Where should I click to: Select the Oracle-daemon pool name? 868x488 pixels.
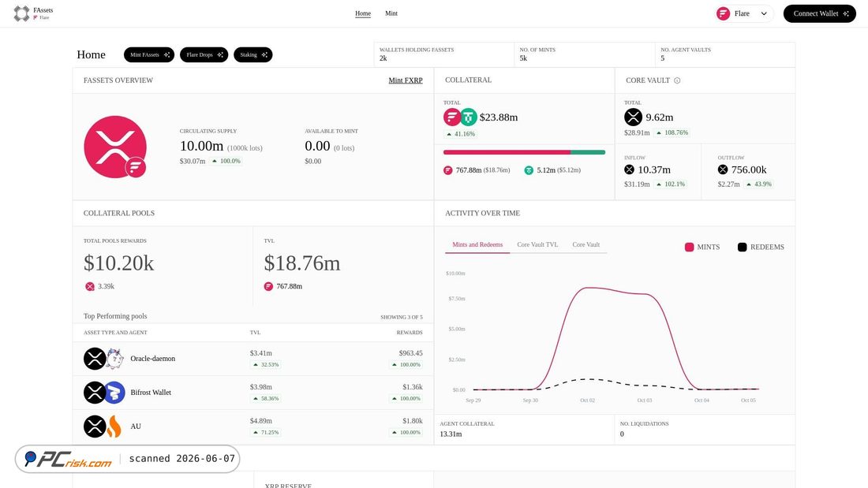(153, 359)
